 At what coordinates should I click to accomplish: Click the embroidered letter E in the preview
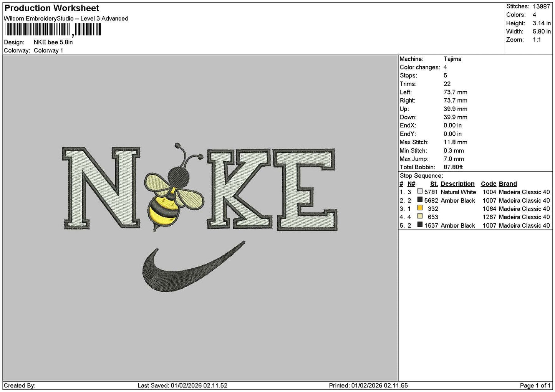[305, 189]
